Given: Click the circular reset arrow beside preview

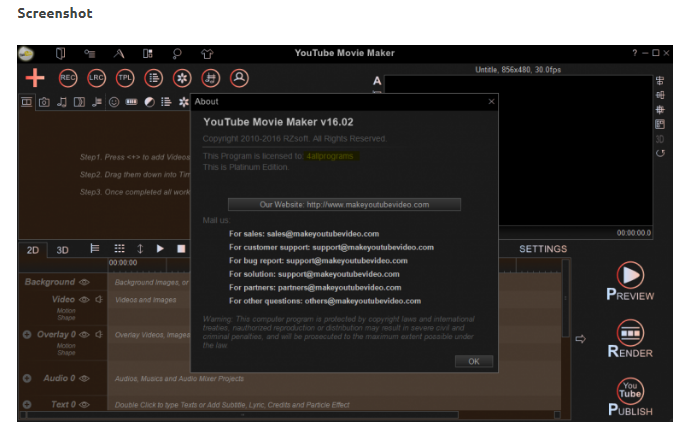Looking at the screenshot, I should [x=660, y=153].
